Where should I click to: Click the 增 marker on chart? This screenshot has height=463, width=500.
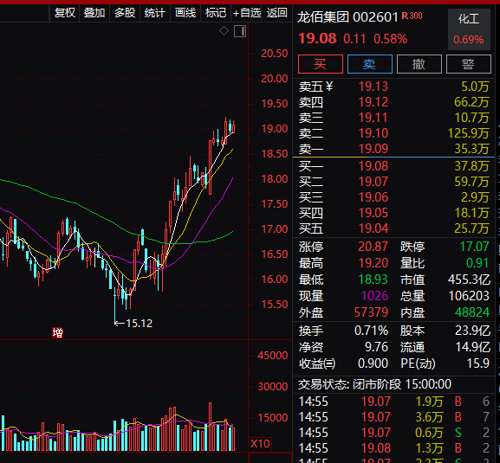click(58, 333)
